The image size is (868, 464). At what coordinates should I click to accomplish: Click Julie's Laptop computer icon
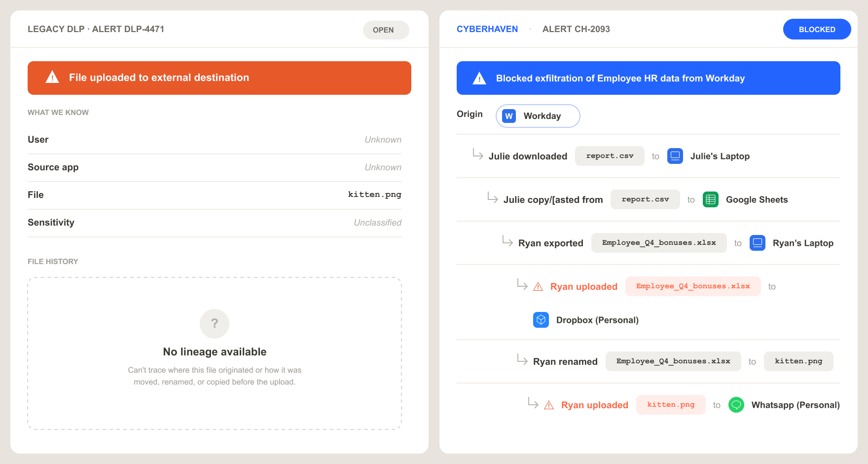675,156
